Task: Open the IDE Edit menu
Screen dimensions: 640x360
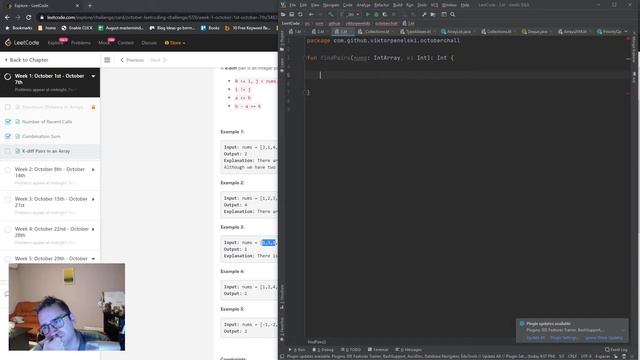Action: coord(303,5)
